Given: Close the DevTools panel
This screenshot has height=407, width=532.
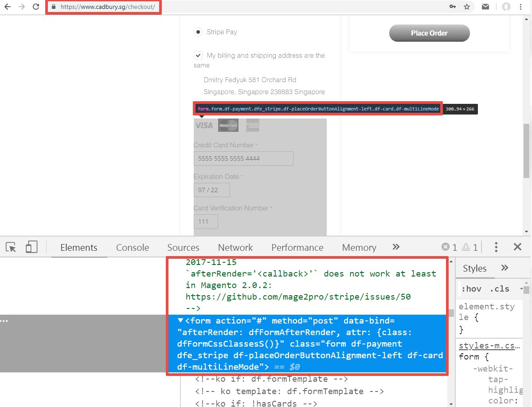Looking at the screenshot, I should (517, 247).
